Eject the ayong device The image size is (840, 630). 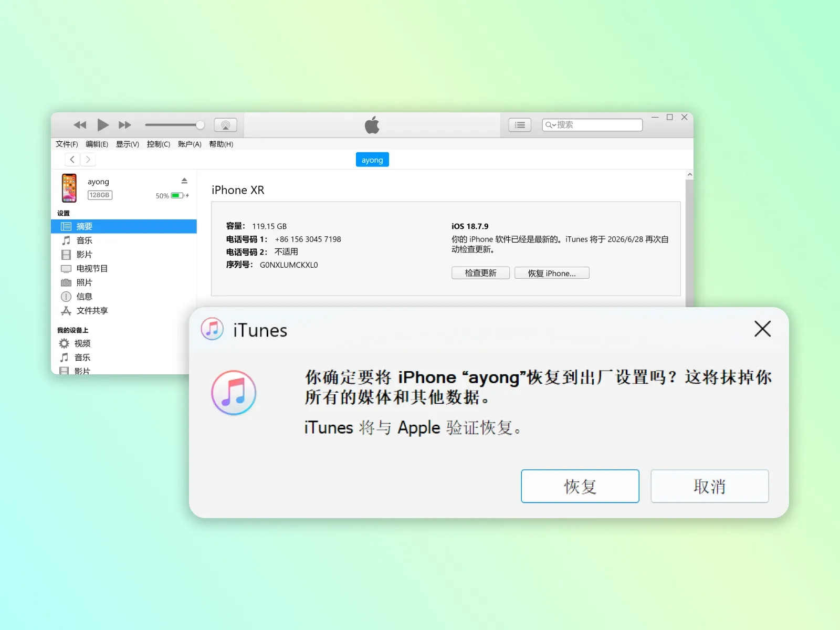[x=184, y=181]
